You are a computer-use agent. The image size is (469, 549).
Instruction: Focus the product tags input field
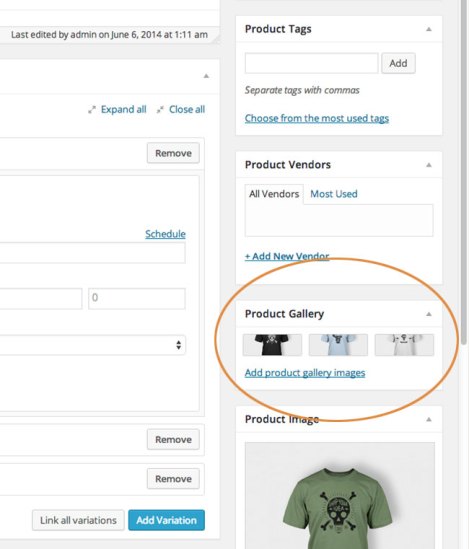click(x=312, y=63)
